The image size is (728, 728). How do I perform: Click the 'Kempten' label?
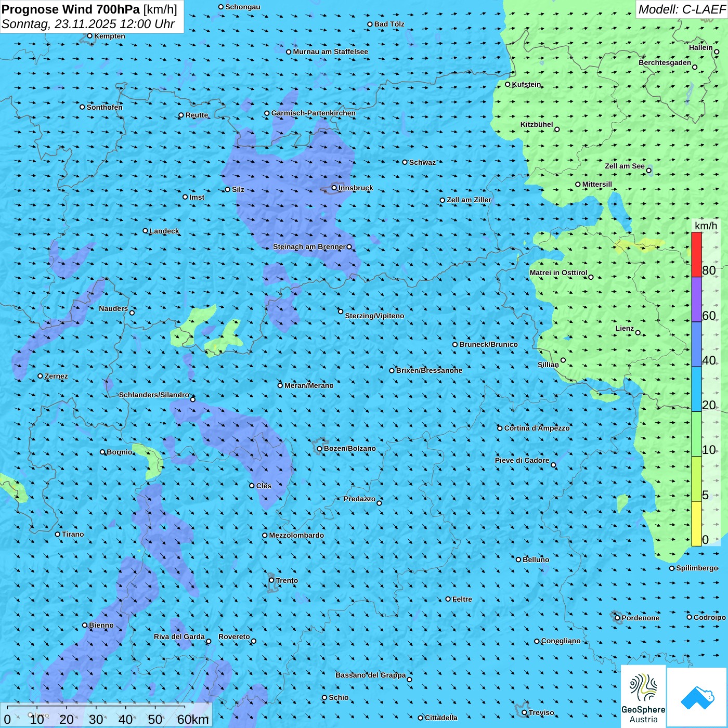[x=109, y=36]
